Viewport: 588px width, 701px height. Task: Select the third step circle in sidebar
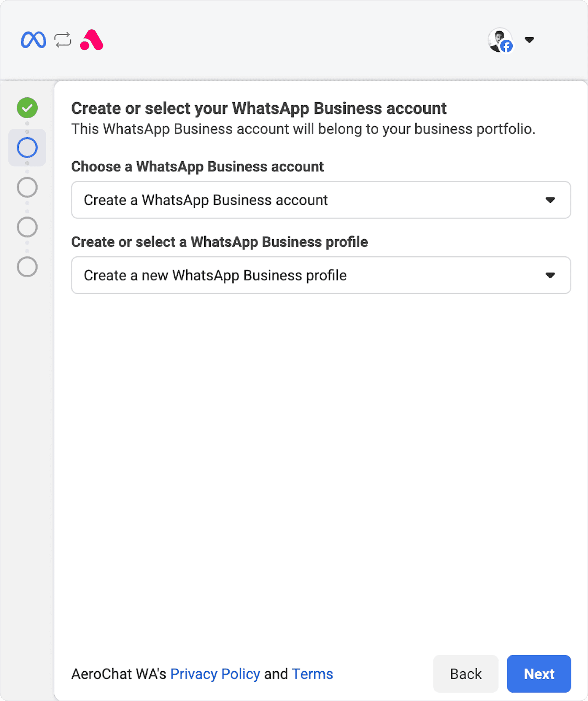[27, 188]
